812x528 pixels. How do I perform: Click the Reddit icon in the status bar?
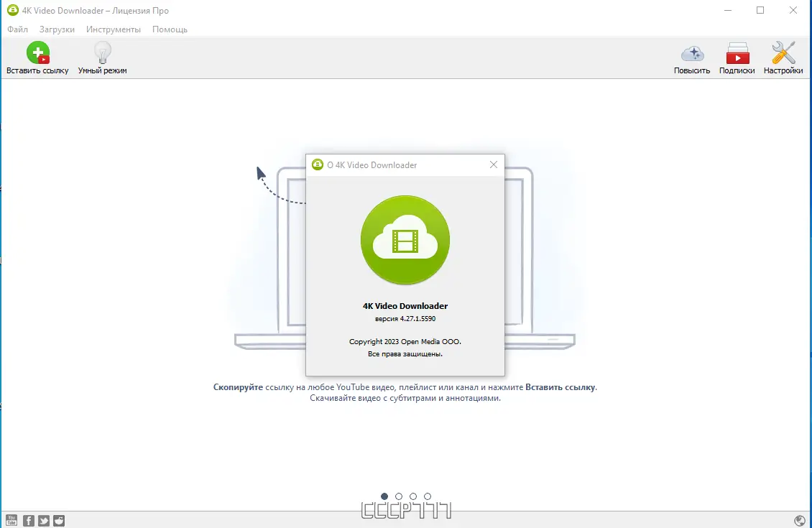tap(59, 520)
